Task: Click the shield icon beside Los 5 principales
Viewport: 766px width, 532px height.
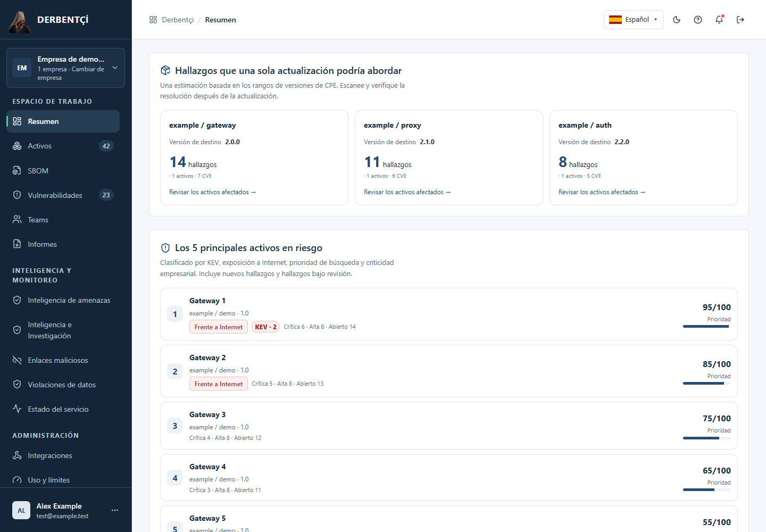Action: pyautogui.click(x=165, y=248)
